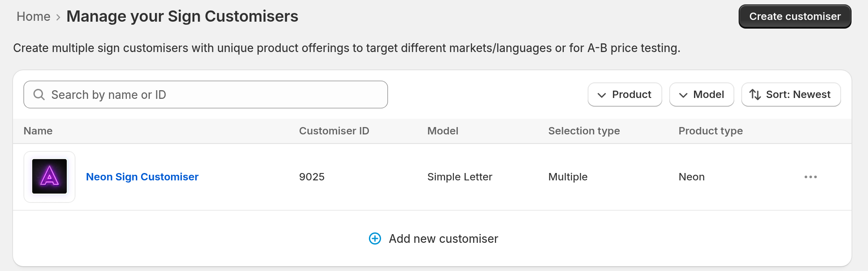
Task: Select customiser ID 9025 cell
Action: pyautogui.click(x=312, y=177)
